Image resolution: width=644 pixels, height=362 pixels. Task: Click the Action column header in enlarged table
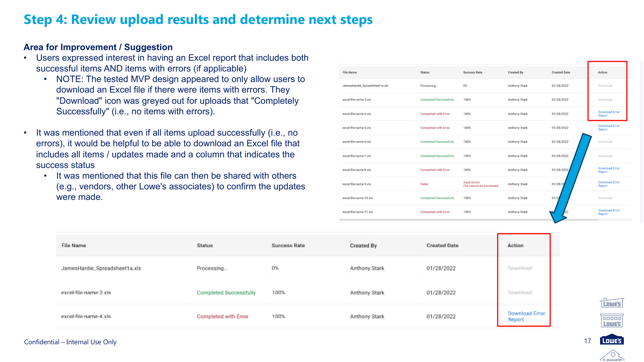(x=515, y=245)
